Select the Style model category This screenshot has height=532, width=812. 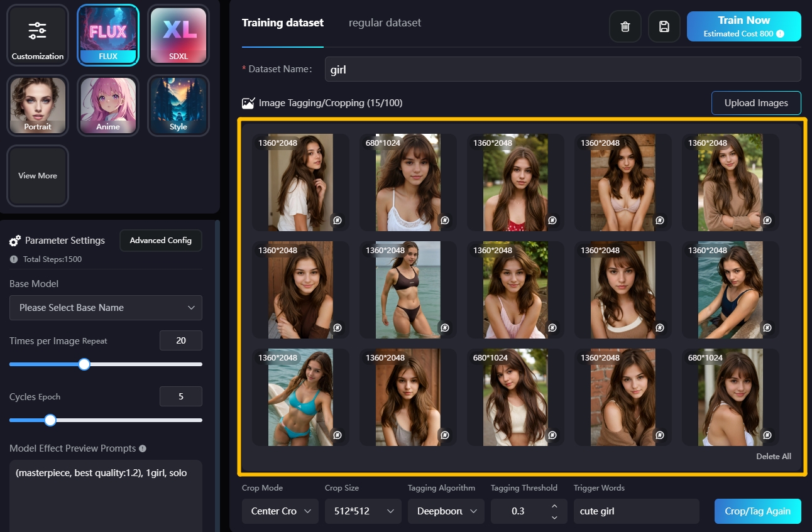click(x=178, y=106)
